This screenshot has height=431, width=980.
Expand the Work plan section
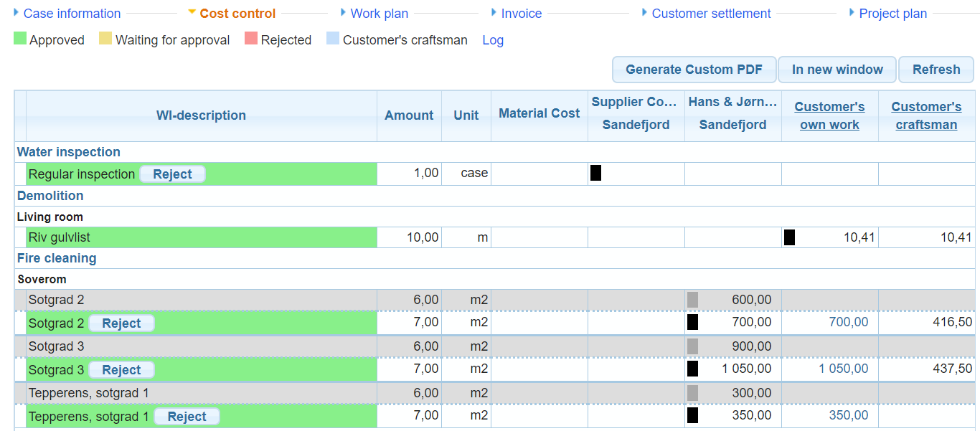[379, 14]
